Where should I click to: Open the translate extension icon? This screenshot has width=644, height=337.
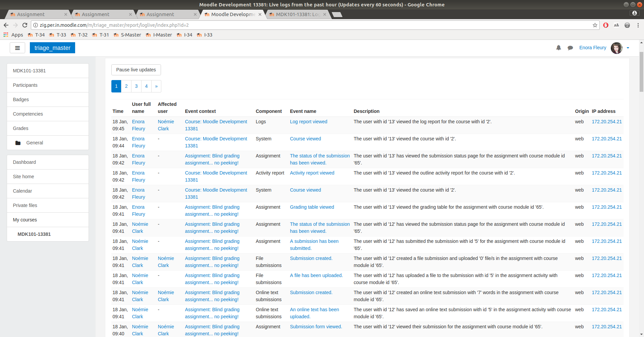pos(616,25)
